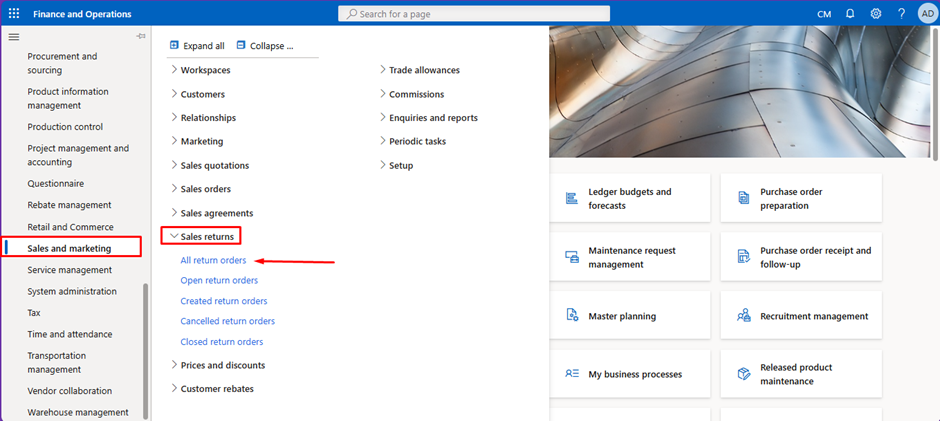Screen dimensions: 940x421
Task: Select System administration module
Action: coord(72,291)
